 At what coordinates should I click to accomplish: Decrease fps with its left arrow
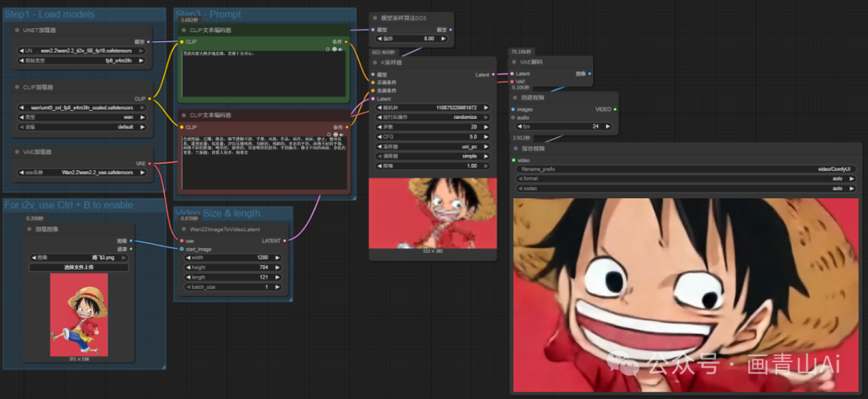pos(519,127)
